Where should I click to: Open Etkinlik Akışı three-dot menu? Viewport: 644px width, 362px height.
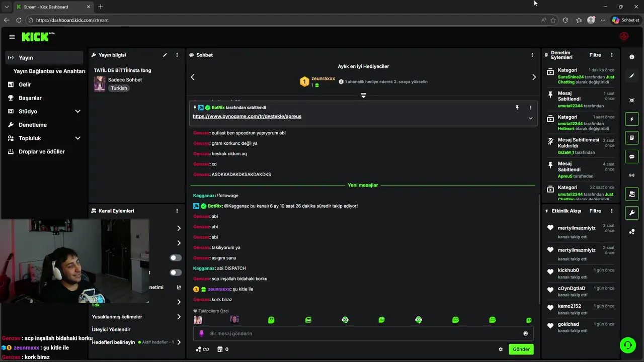(x=612, y=211)
